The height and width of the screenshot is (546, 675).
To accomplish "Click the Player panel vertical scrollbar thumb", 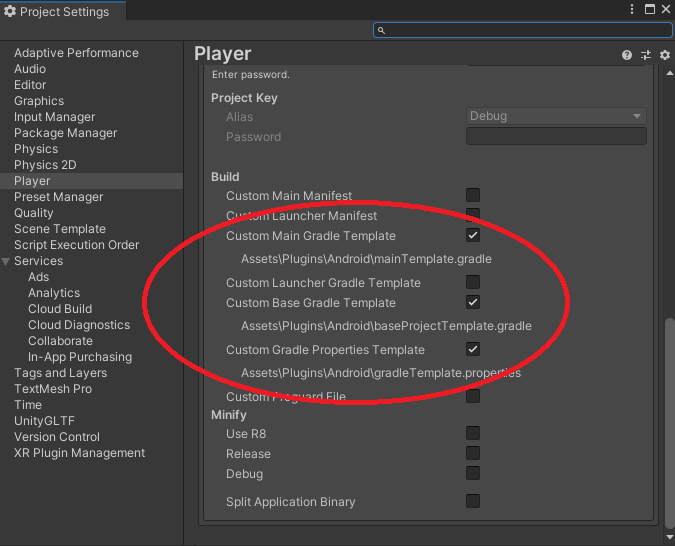I will [x=669, y=423].
